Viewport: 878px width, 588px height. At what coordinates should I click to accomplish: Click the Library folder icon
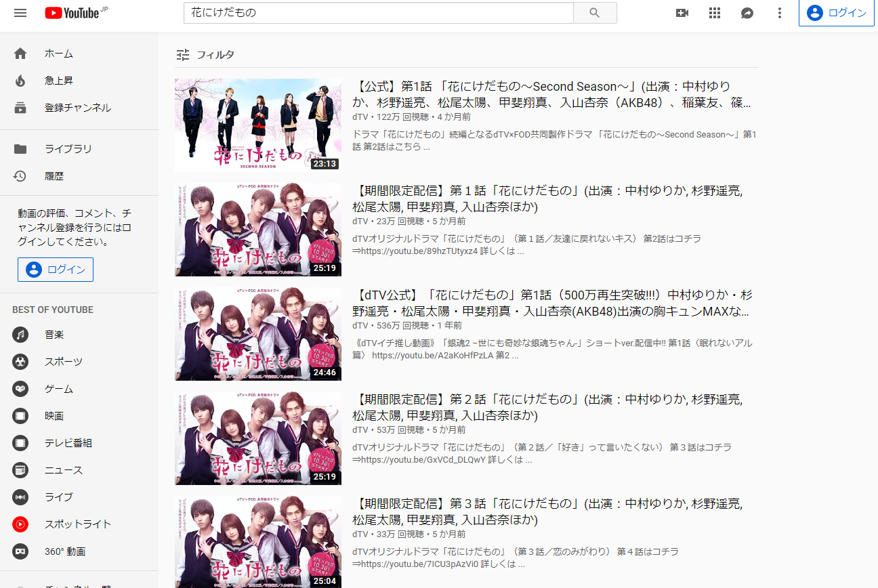pos(20,149)
